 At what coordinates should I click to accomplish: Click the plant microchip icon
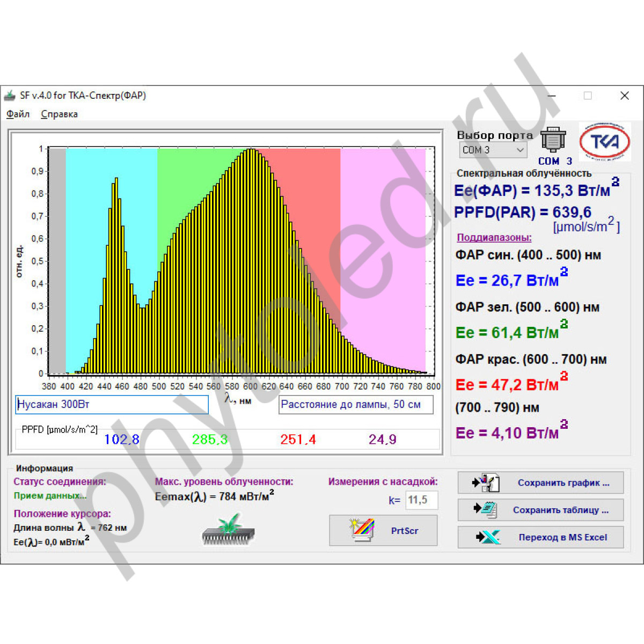pyautogui.click(x=229, y=530)
